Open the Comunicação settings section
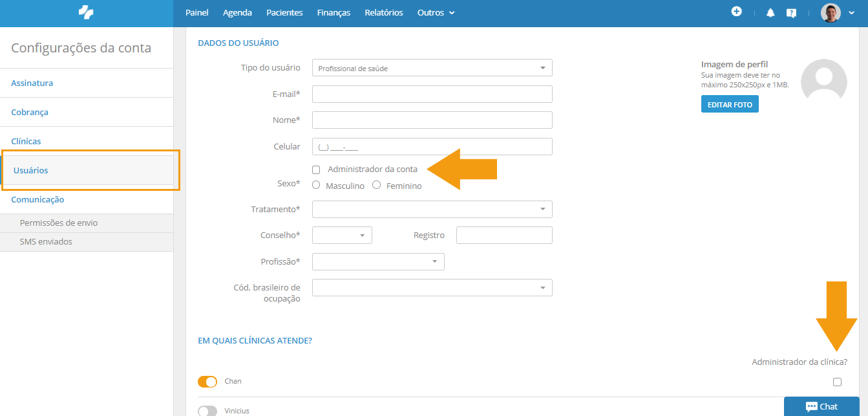The height and width of the screenshot is (416, 868). click(87, 199)
